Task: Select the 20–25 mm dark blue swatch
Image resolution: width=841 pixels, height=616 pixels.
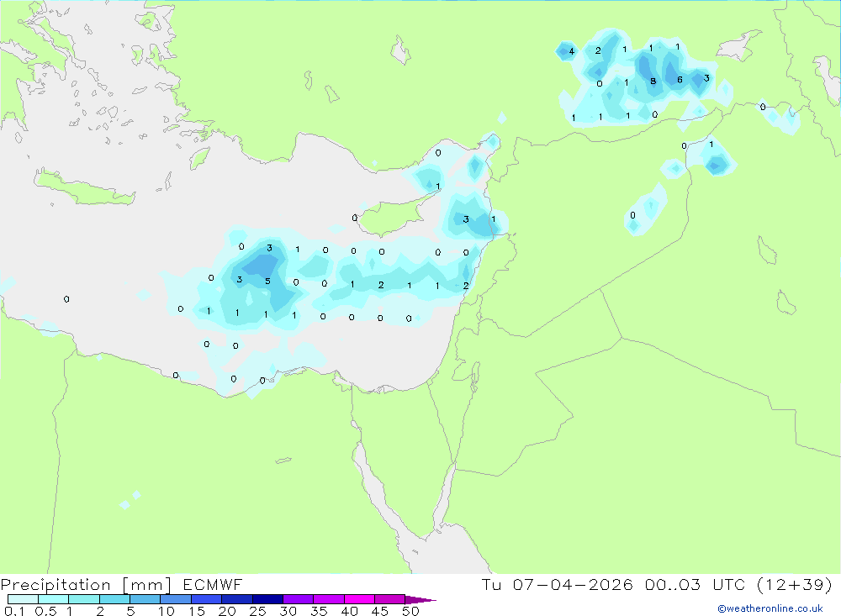Action: 237,599
